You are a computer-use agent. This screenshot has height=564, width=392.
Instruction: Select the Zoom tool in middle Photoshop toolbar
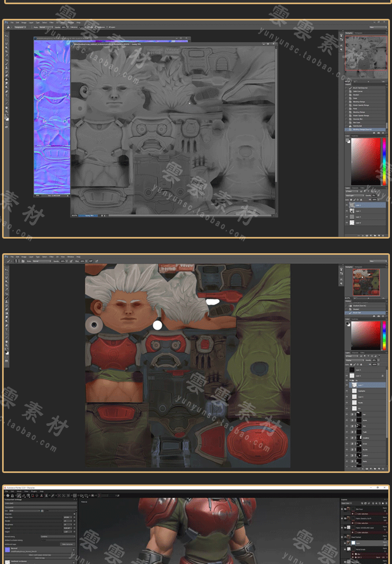pos(6,345)
